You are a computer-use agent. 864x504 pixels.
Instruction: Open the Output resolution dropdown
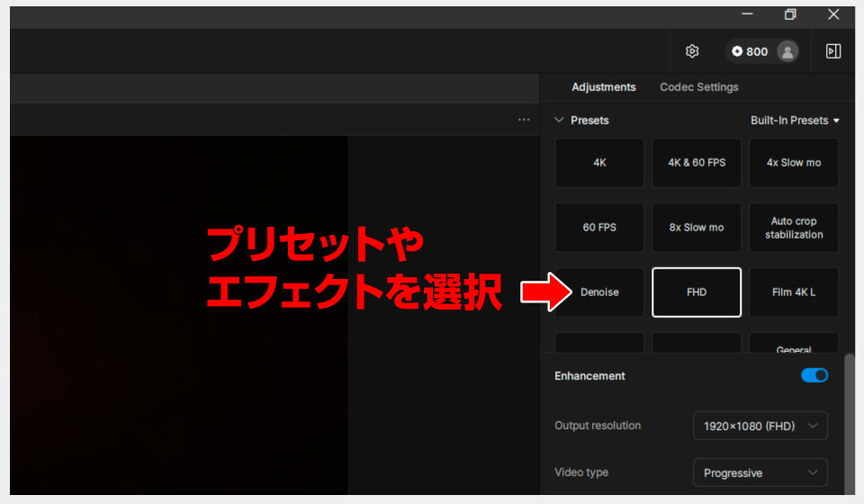pos(760,426)
